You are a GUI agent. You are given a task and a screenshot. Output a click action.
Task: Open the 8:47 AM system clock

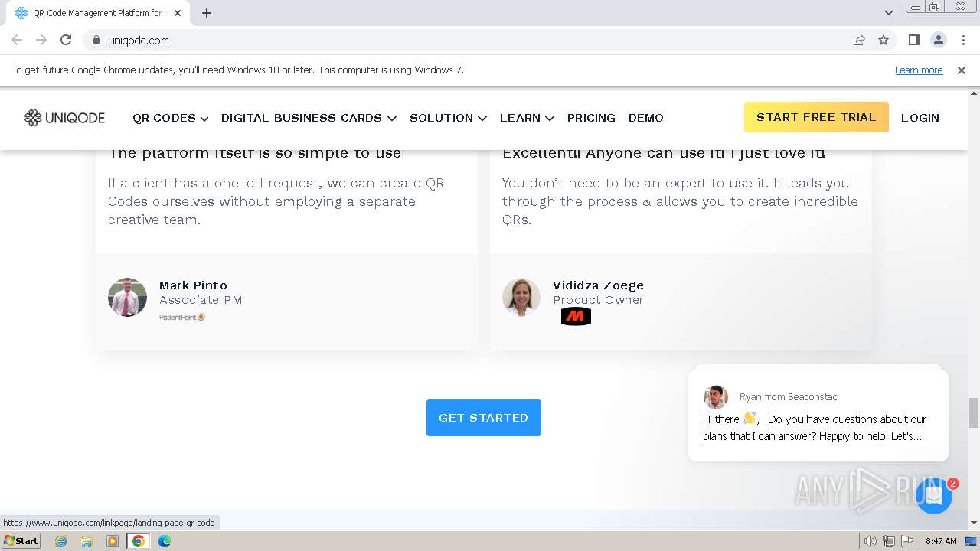point(941,541)
